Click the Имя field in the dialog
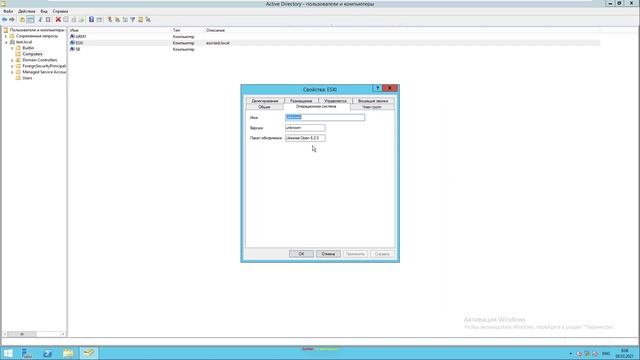640x360 pixels. click(x=325, y=118)
